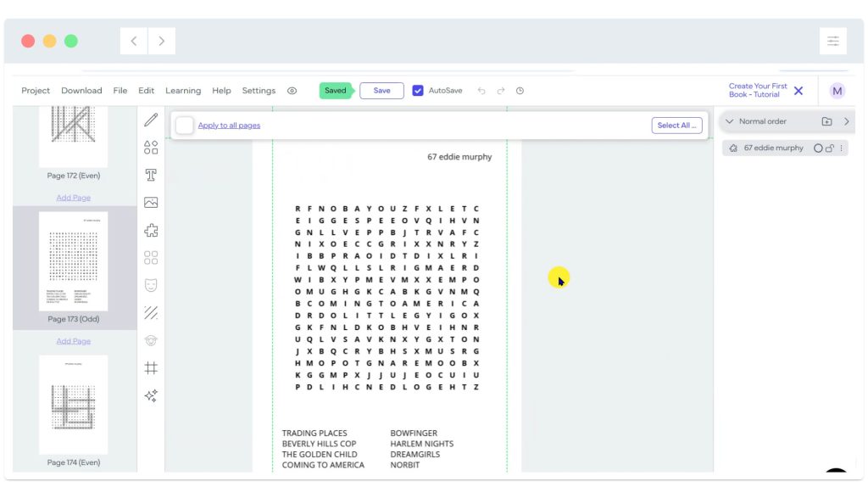Click puzzle icon on 67 eddie murphy layer
This screenshot has height=498, width=868.
(x=733, y=148)
